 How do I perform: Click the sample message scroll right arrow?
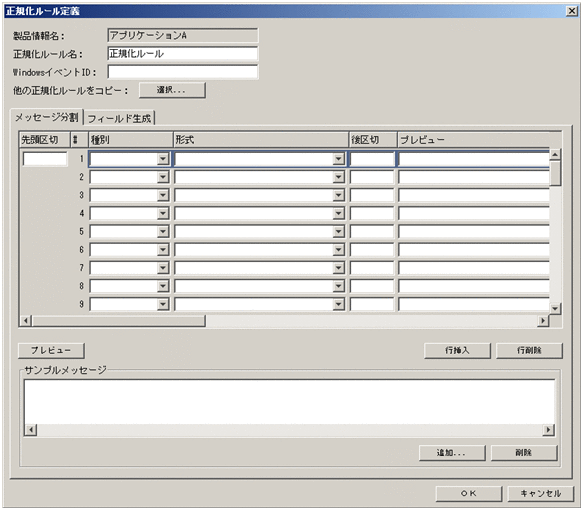(x=548, y=430)
